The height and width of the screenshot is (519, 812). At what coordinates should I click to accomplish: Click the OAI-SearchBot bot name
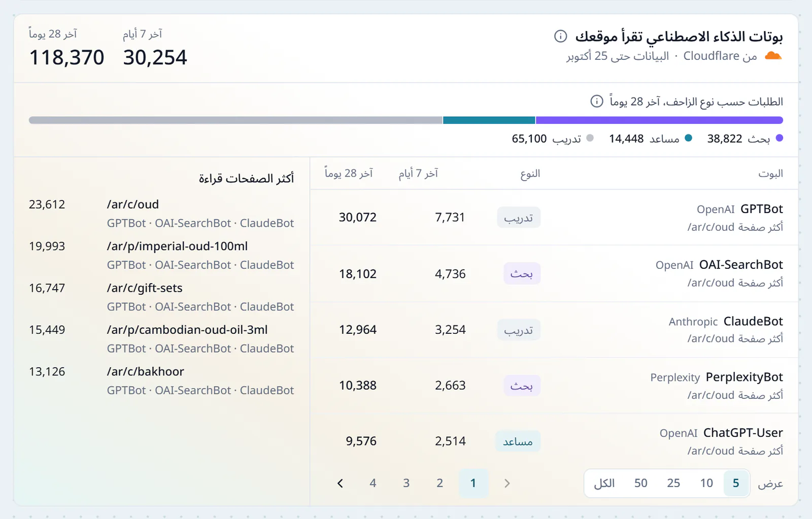coord(741,265)
